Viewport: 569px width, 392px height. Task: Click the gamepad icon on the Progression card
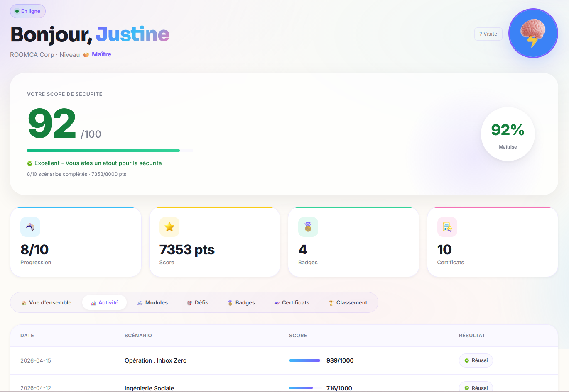[30, 227]
